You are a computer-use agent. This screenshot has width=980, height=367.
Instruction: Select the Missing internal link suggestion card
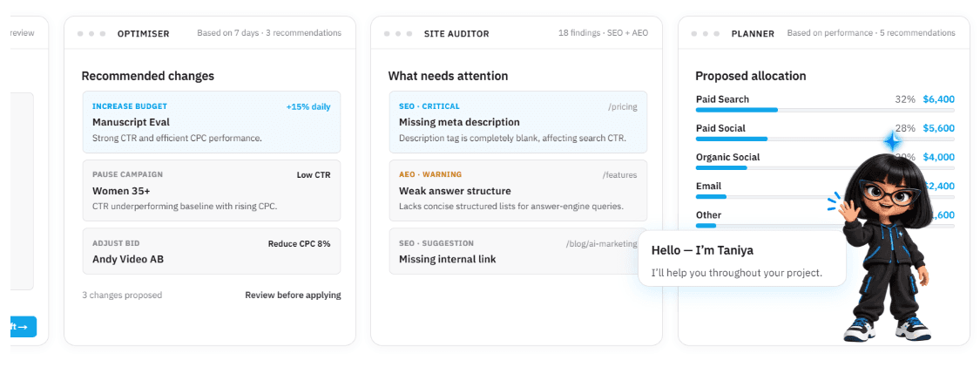point(518,251)
